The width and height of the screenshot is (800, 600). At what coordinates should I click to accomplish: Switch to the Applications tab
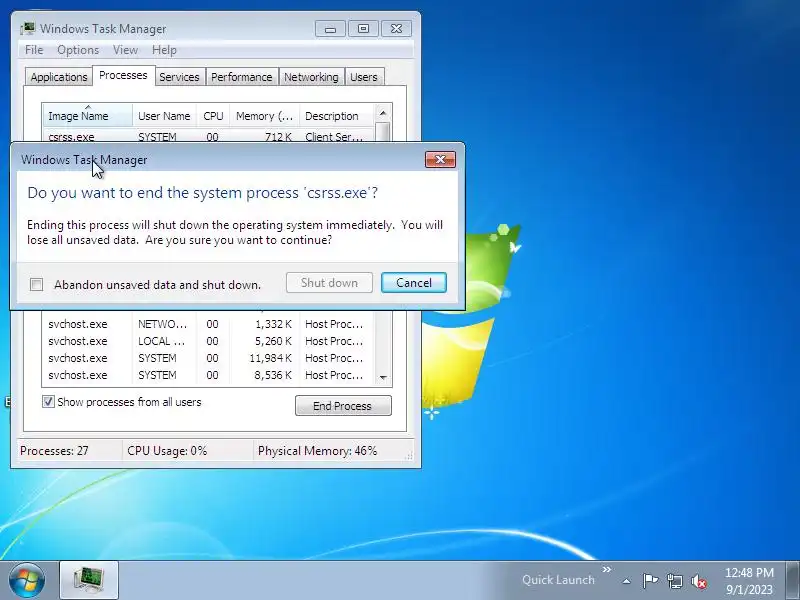[59, 77]
